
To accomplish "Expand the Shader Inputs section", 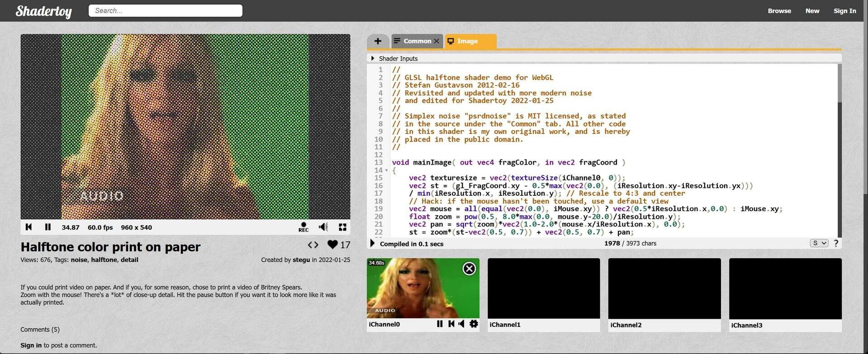I will pos(373,58).
